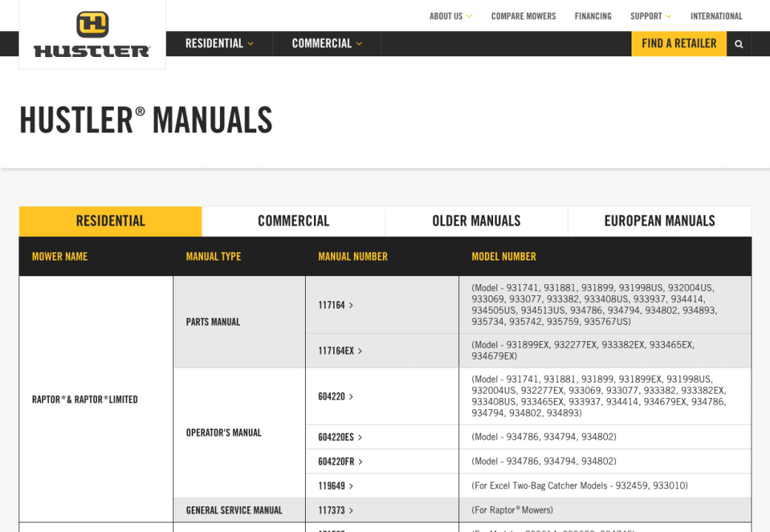Click the Hustler logo

pyautogui.click(x=93, y=34)
